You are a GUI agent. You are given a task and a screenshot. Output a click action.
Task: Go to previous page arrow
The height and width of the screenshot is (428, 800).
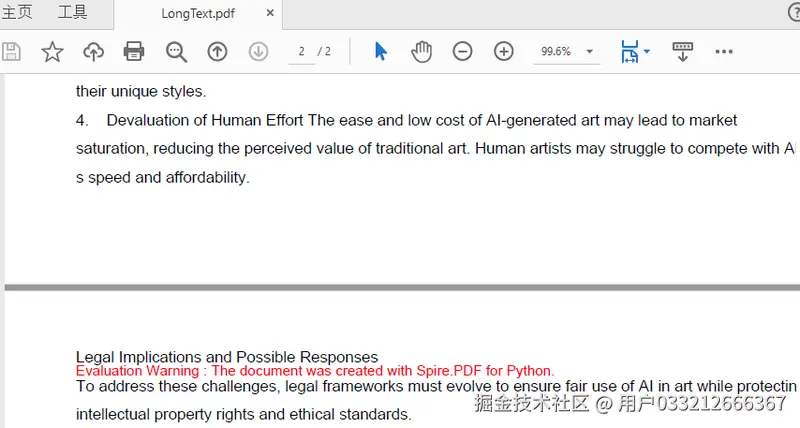pos(217,52)
